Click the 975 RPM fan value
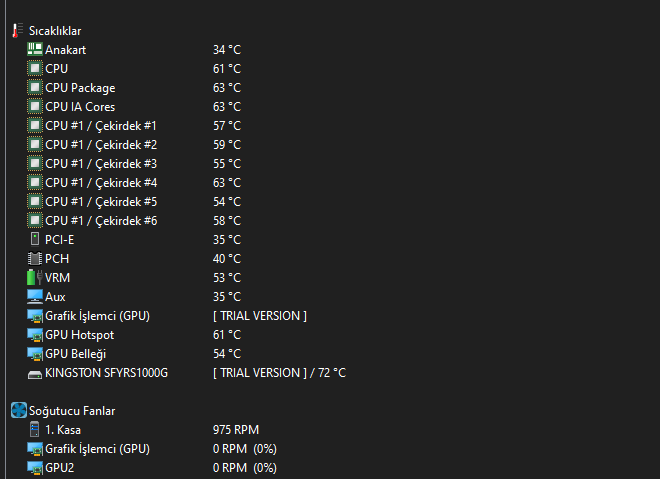This screenshot has width=660, height=479. pyautogui.click(x=236, y=429)
